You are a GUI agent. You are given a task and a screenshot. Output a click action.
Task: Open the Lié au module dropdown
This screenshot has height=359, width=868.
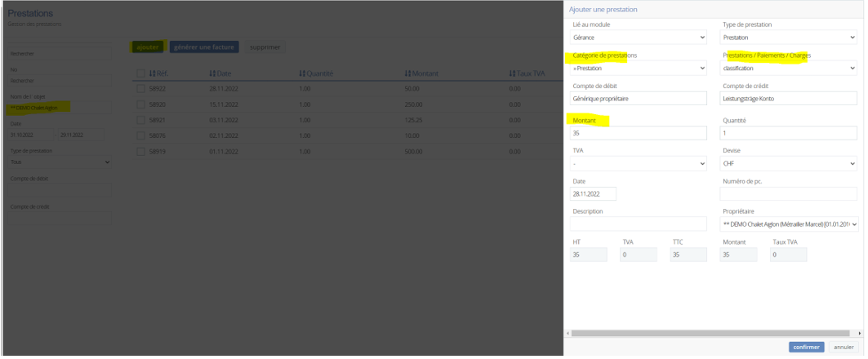pos(639,38)
